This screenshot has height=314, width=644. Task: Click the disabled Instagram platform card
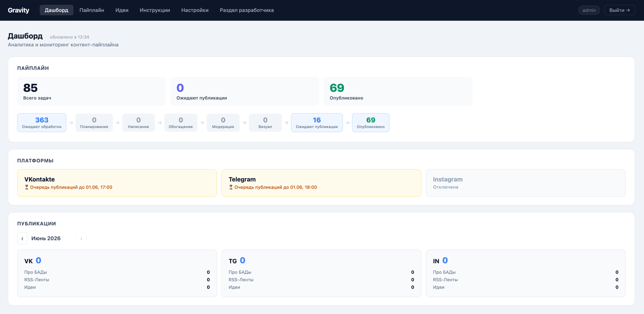tap(526, 183)
